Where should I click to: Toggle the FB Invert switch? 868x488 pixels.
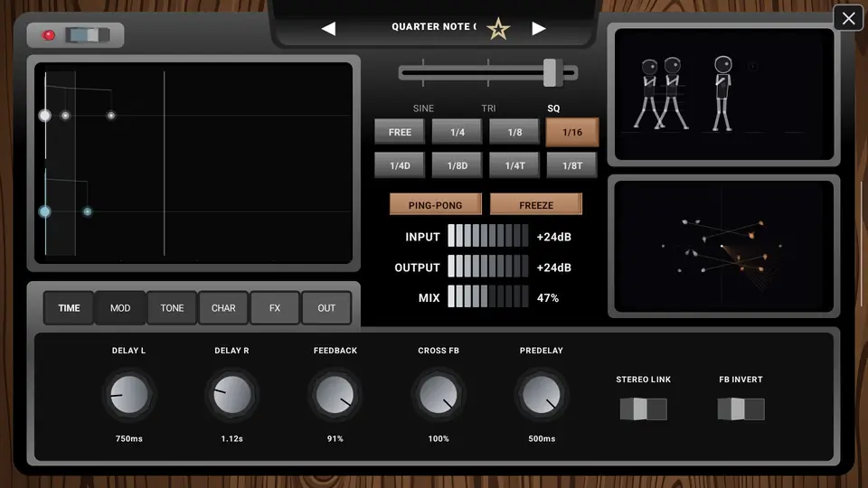741,408
